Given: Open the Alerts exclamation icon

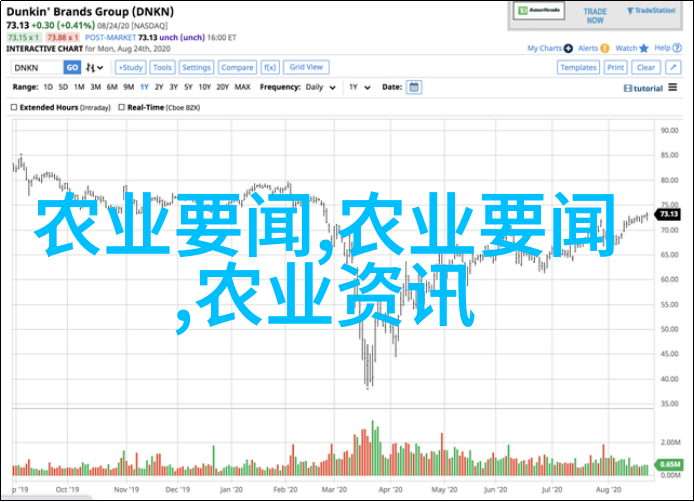Looking at the screenshot, I should 605,48.
